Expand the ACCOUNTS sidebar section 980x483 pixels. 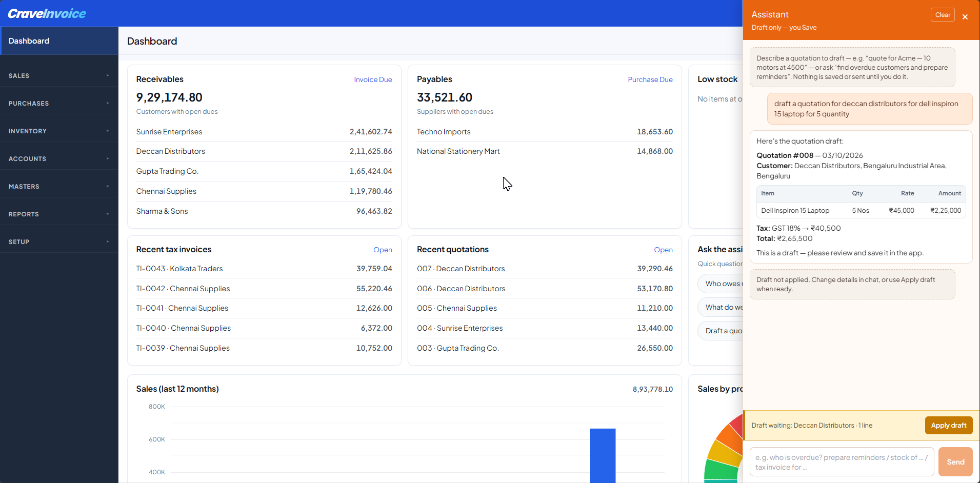coord(59,158)
